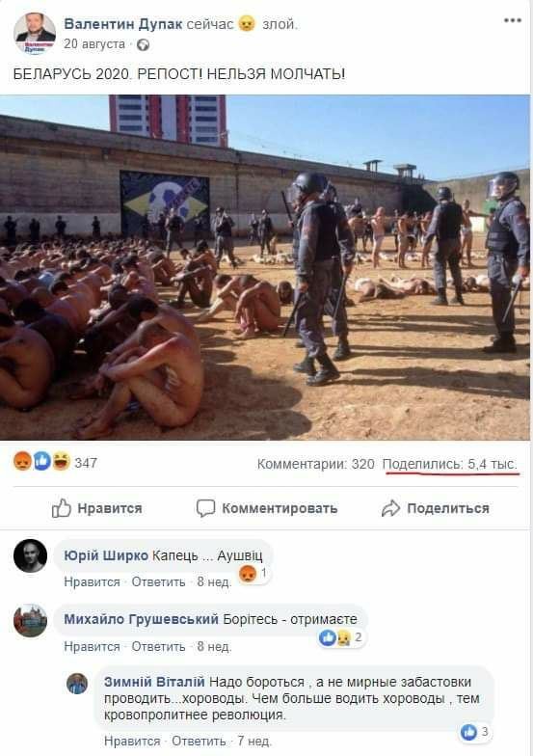The width and height of the screenshot is (533, 756).
Task: Click angry reaction on Юрій Ширко comment
Action: (x=248, y=573)
